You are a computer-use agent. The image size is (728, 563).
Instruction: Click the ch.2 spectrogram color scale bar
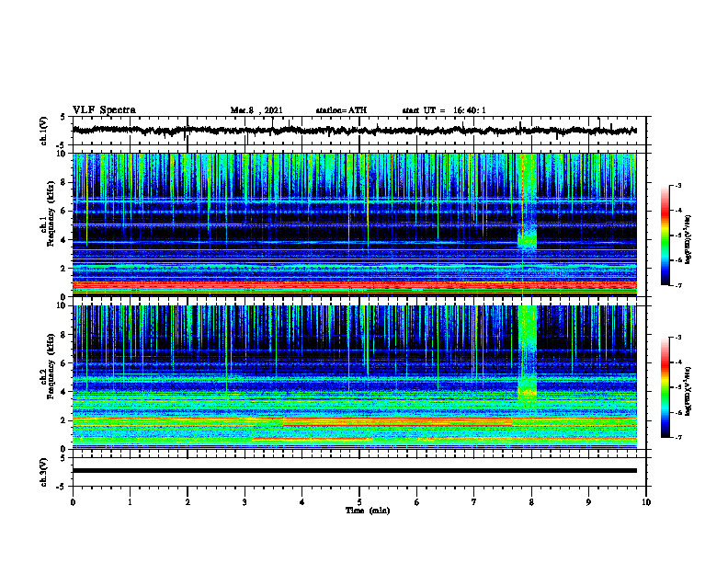pyautogui.click(x=665, y=387)
